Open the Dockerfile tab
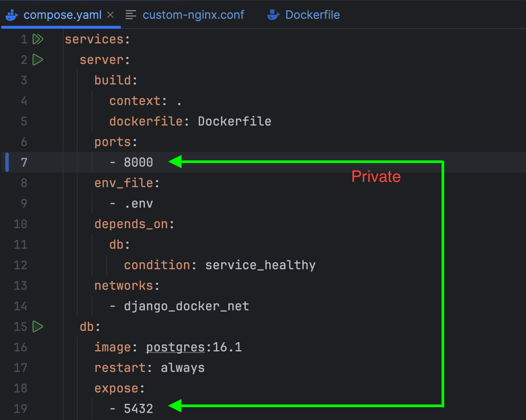 pos(312,15)
